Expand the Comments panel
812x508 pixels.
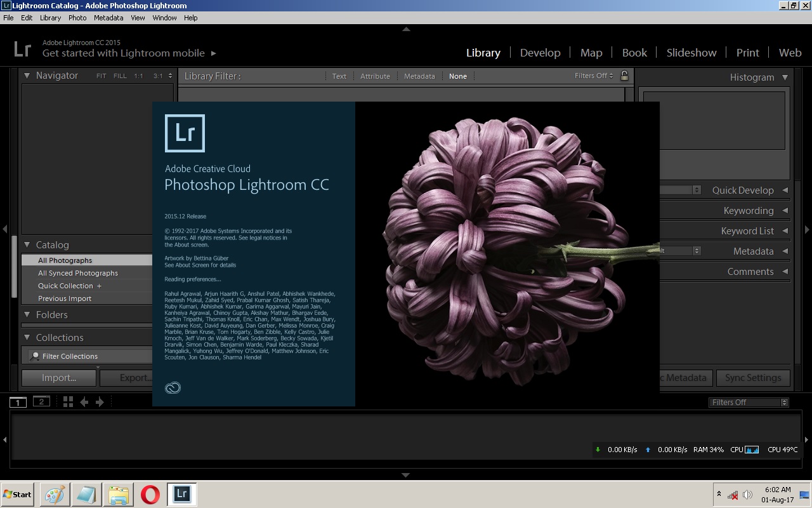[x=785, y=271]
